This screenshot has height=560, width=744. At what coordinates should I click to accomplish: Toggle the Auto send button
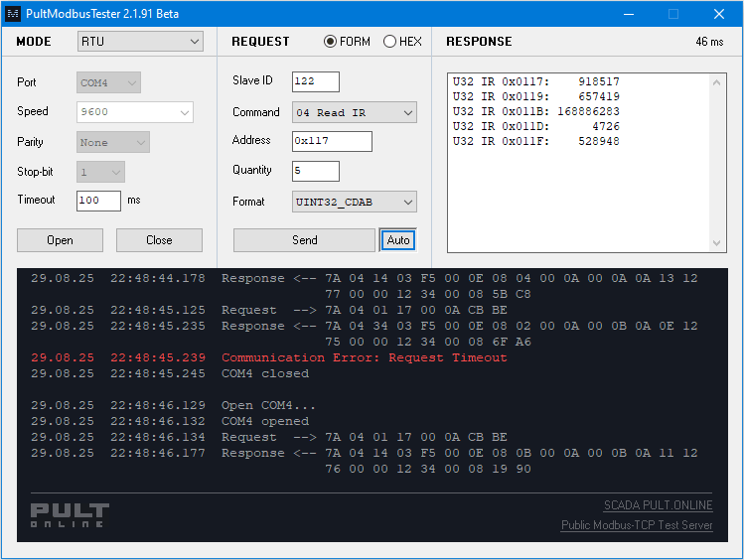tap(397, 240)
